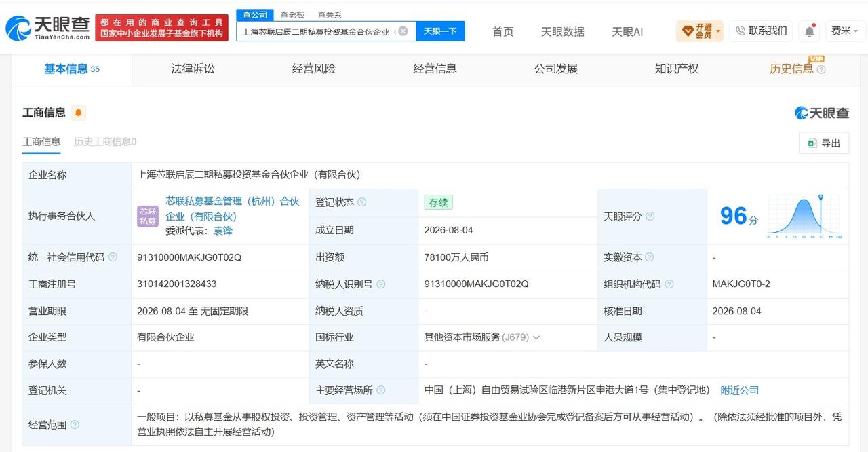
Task: Click help icon beside 历史信息 tab
Action: [821, 69]
